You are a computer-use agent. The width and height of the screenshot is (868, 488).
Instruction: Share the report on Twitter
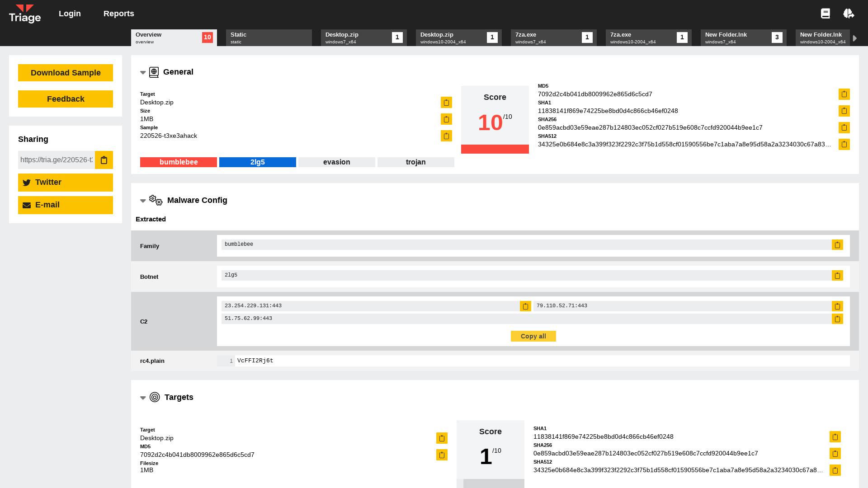[66, 183]
